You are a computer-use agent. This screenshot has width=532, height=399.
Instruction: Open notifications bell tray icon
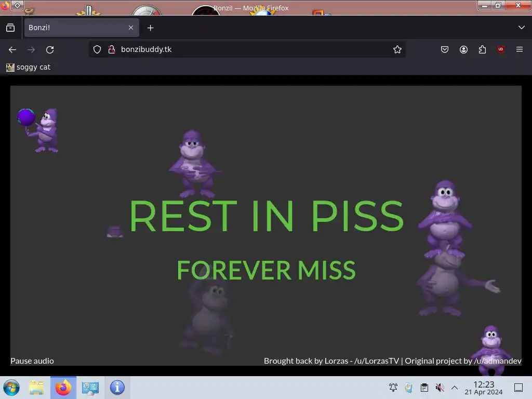(393, 388)
